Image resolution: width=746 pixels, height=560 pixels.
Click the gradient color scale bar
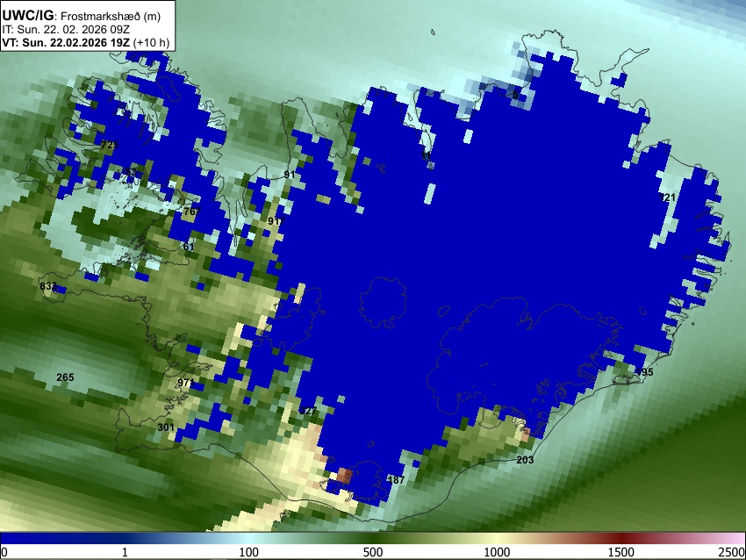point(373,539)
